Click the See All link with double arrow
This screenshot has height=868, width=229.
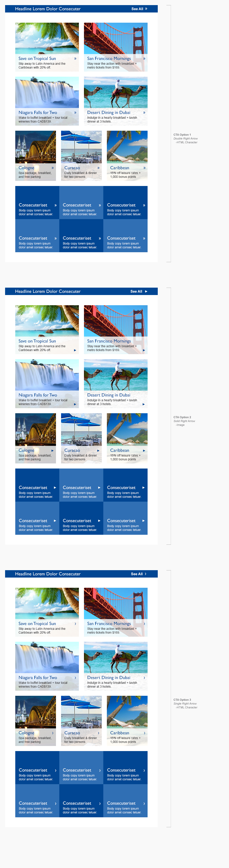(x=139, y=9)
